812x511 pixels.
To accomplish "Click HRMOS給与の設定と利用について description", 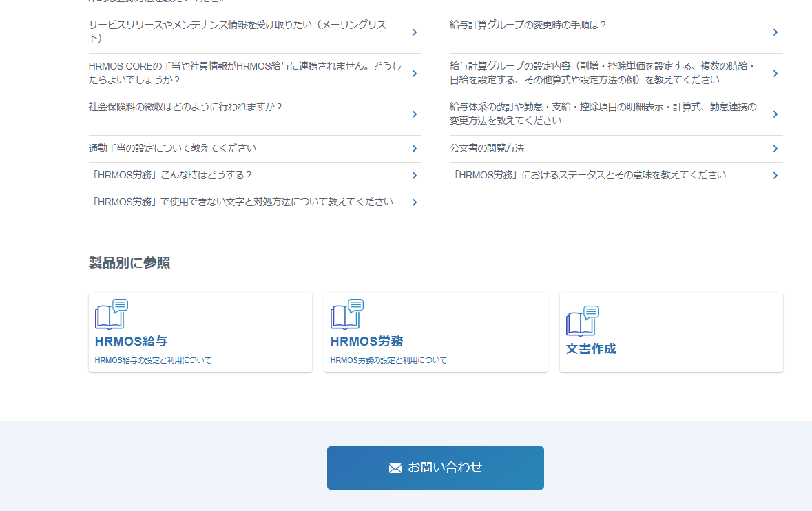I will [x=153, y=360].
